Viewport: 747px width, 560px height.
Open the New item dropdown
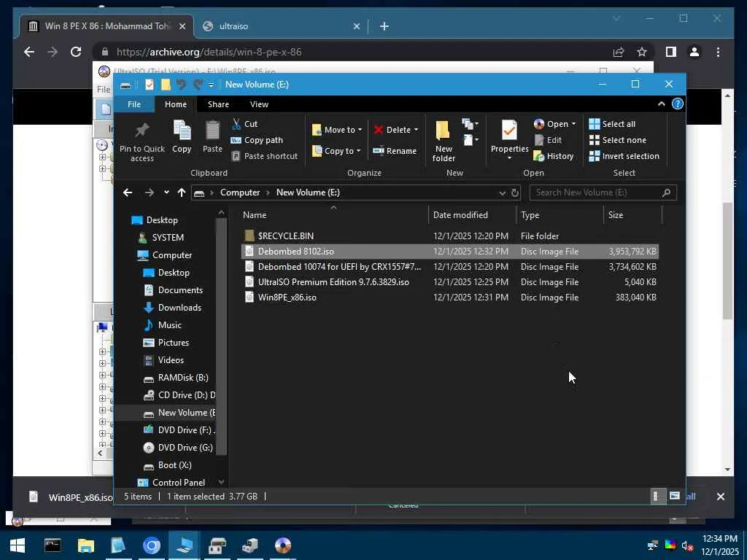point(471,124)
